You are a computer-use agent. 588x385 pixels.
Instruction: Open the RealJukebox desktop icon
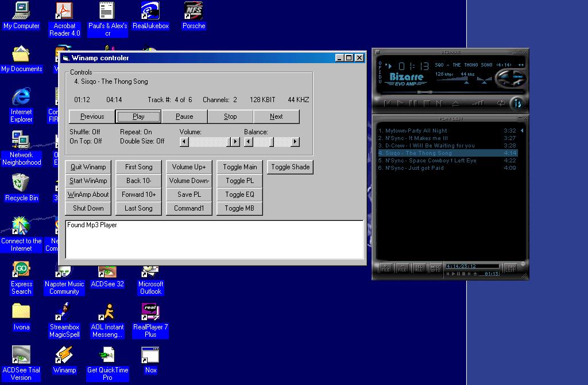click(x=151, y=15)
